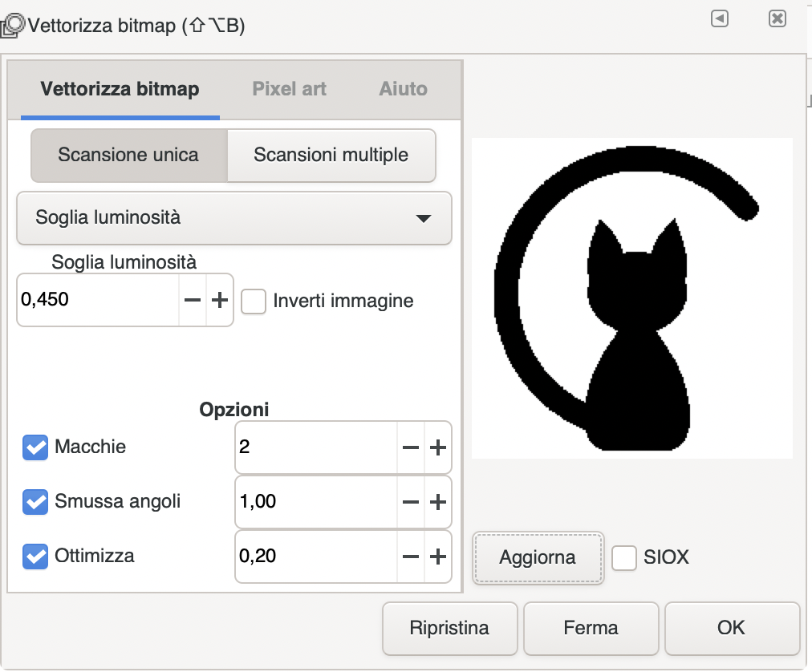Switch to the Pixel art tab
Screen dimensions: 812x672
tap(289, 89)
